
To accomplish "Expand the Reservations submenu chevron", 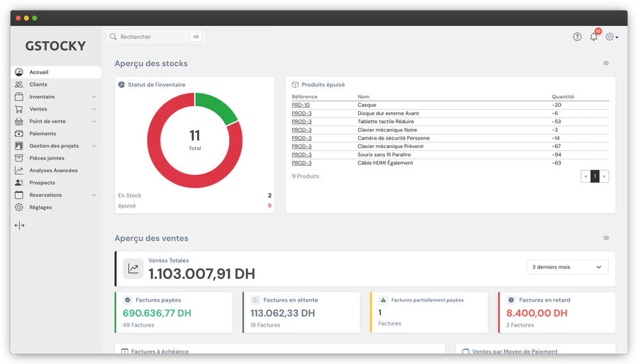I will tap(94, 195).
